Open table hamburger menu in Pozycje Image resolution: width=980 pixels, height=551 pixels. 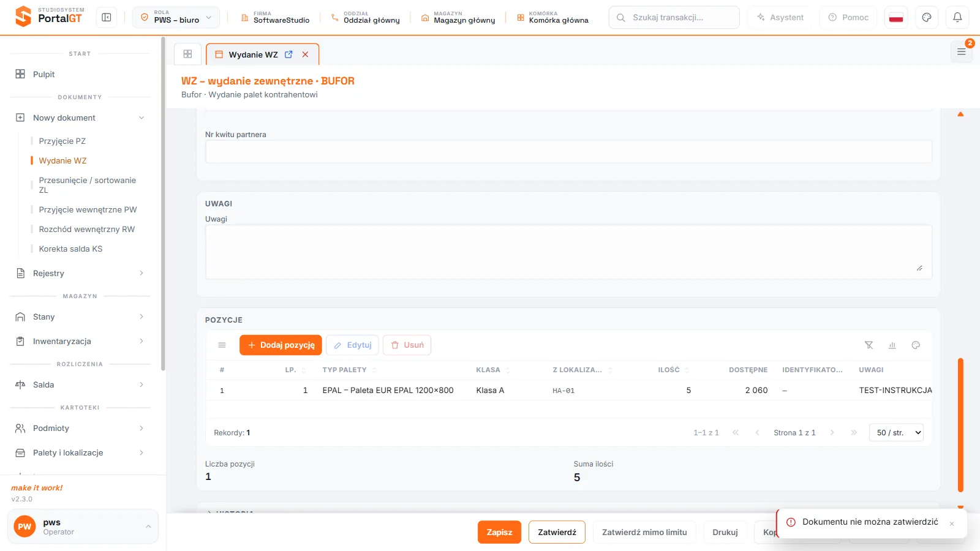click(222, 345)
